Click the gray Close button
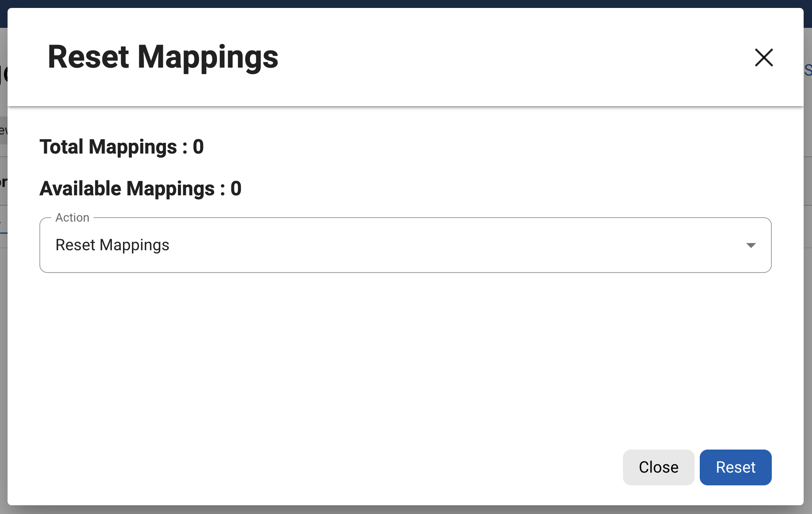This screenshot has width=812, height=514. [x=658, y=467]
